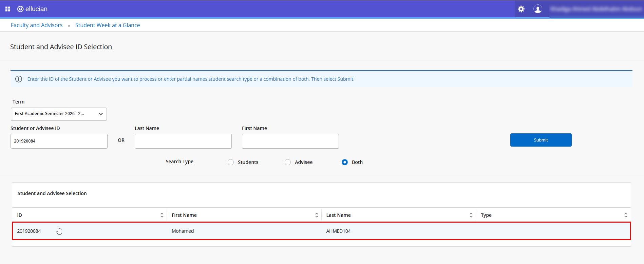The image size is (644, 264).
Task: Open the Term dropdown
Action: pos(59,114)
